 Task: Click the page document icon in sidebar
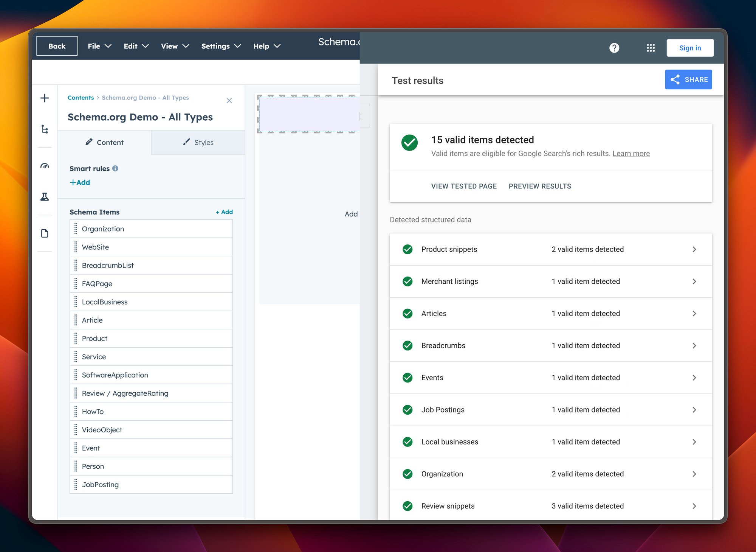point(45,233)
